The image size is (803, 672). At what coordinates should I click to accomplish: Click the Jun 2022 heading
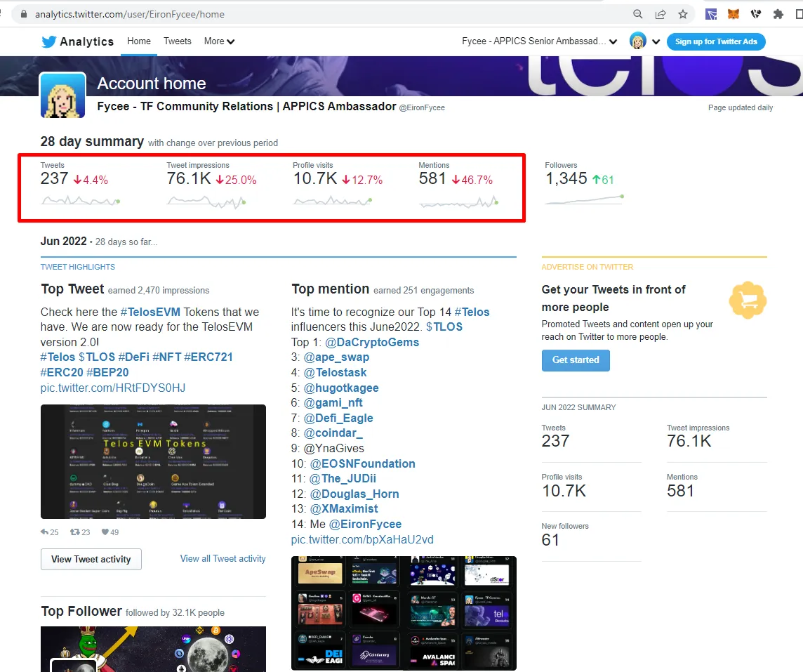click(x=63, y=242)
